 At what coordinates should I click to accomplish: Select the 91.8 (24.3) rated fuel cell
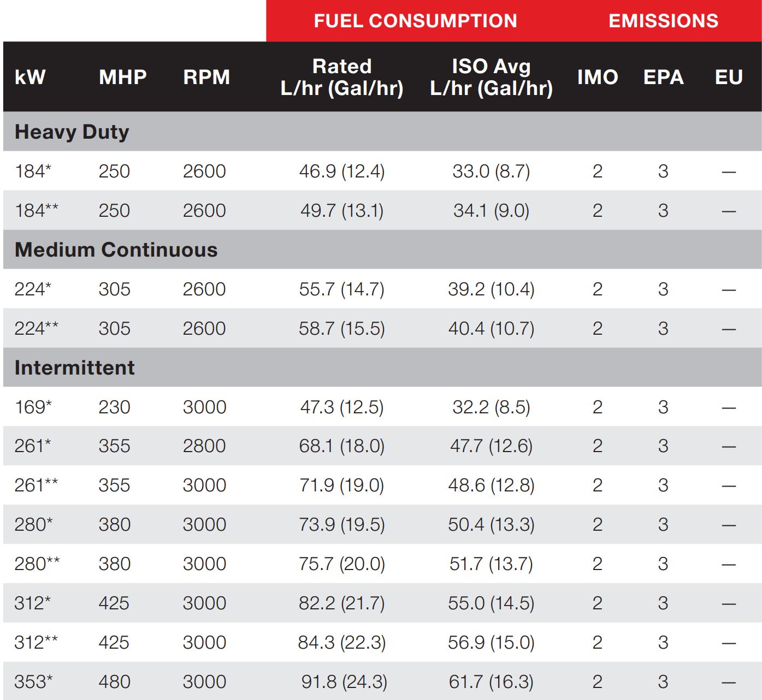coord(344,681)
